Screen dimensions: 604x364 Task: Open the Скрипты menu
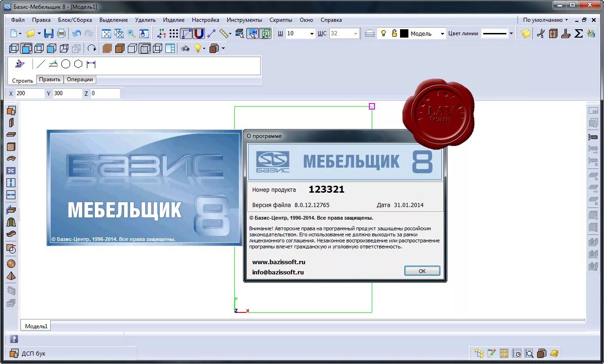click(281, 20)
